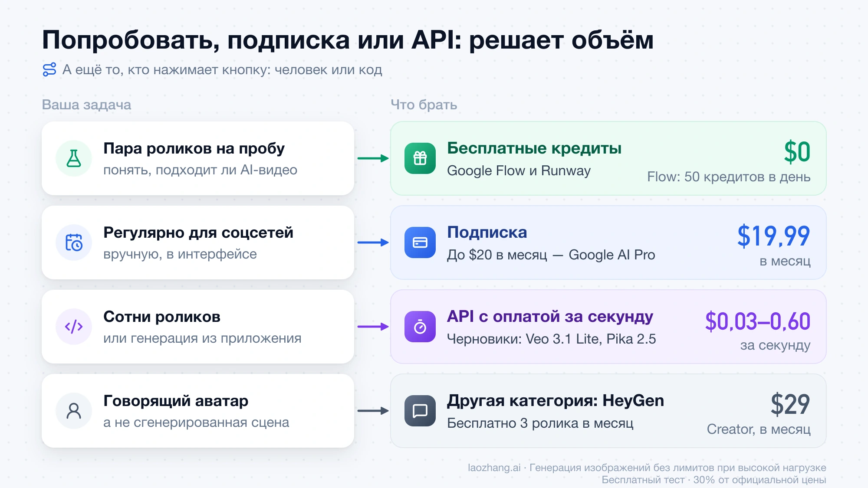The width and height of the screenshot is (868, 488).
Task: Click "Бесплатный тест · 30% от официальной цены"
Action: click(713, 480)
